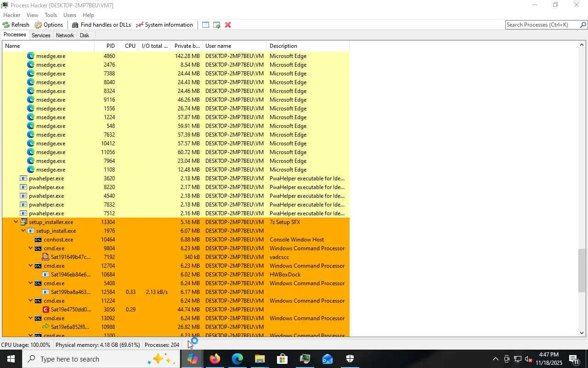Click the scroll down arrow of process list
This screenshot has width=588, height=368.
pos(582,333)
